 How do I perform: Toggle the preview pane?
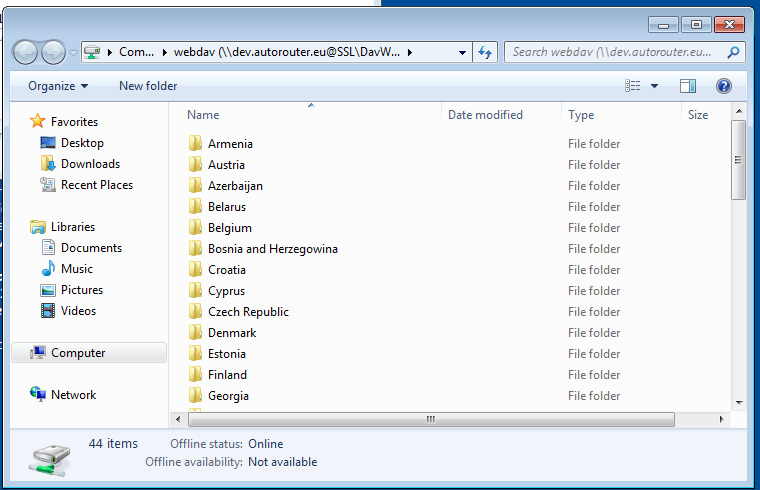coord(688,86)
